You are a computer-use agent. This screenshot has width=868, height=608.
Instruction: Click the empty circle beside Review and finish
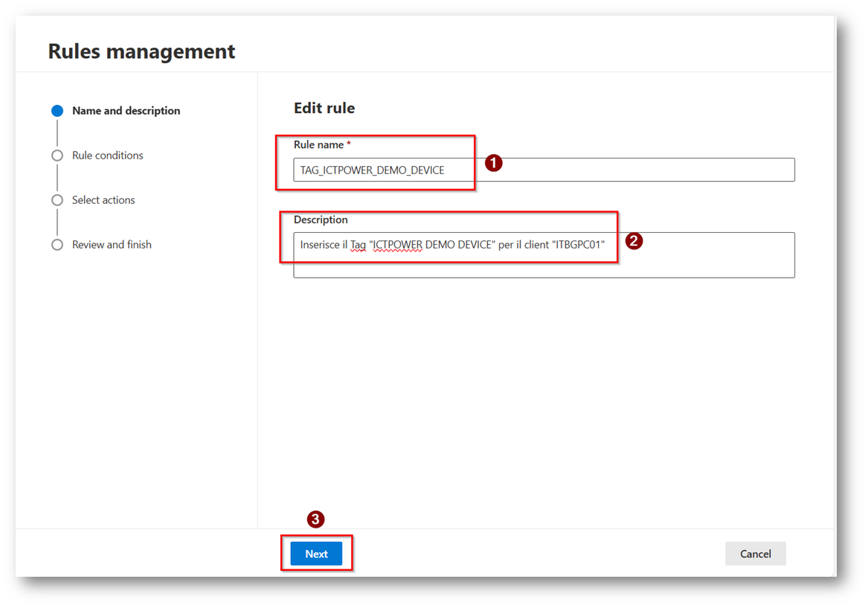(x=57, y=245)
